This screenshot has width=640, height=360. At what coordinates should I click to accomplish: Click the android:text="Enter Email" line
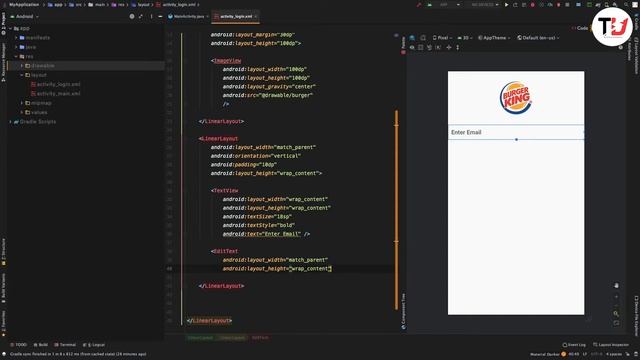(266, 234)
